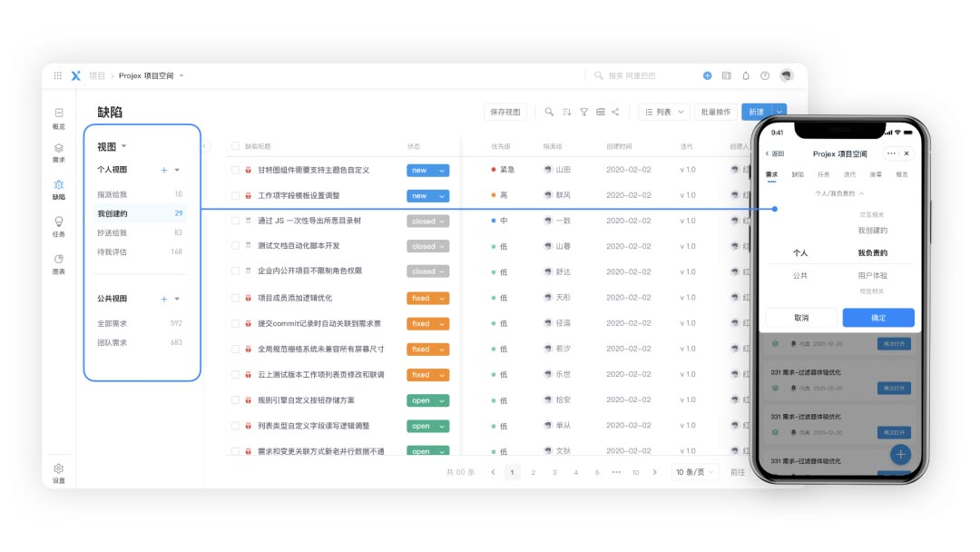Go to page 2 in pagination
980x552 pixels.
534,472
